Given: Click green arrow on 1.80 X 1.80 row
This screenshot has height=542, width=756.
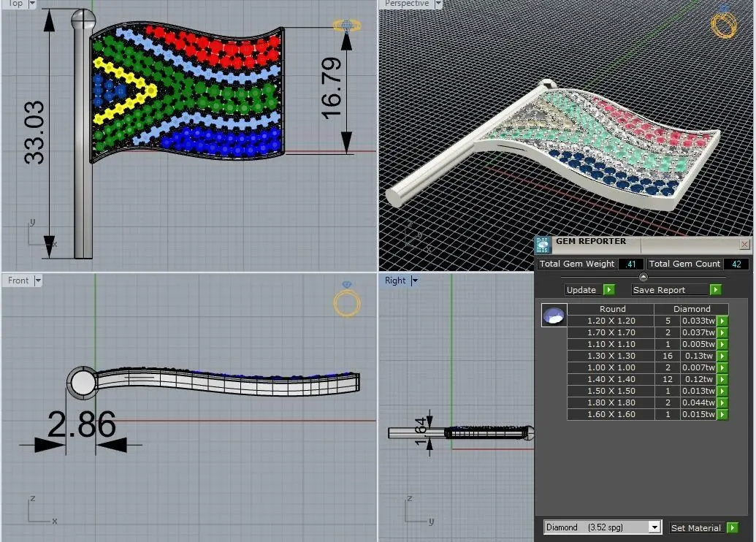Looking at the screenshot, I should pos(722,402).
